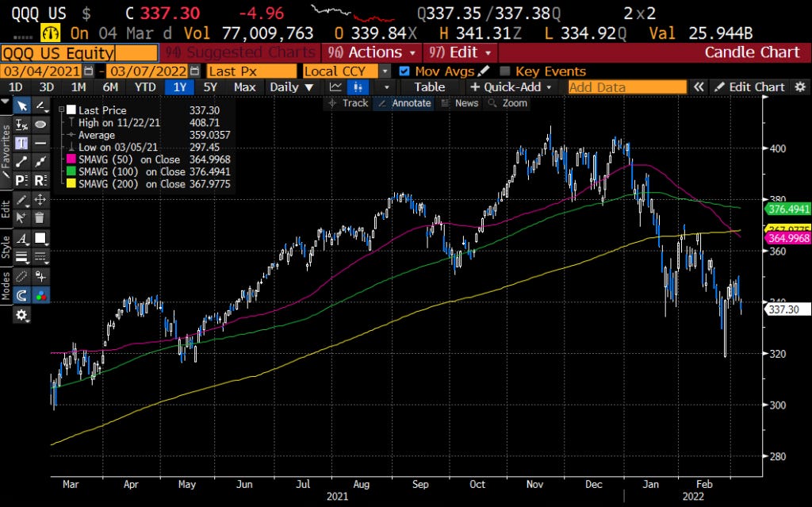Viewport: 812px width, 507px height.
Task: Select the 6M time range
Action: (x=109, y=87)
